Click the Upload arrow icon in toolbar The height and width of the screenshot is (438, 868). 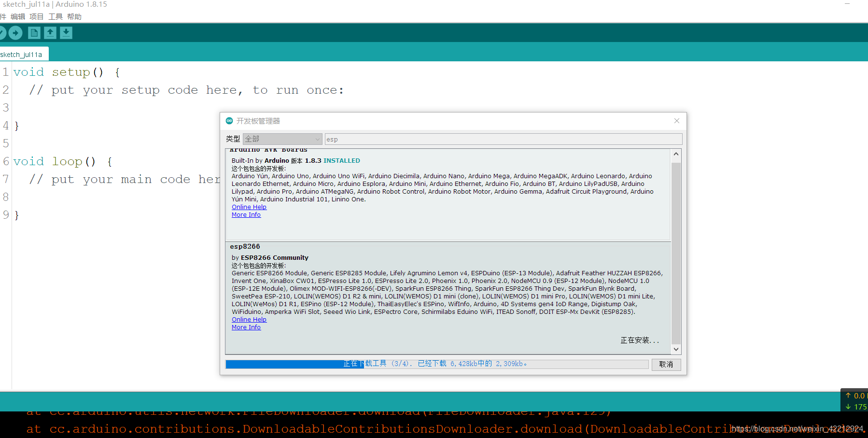click(x=15, y=33)
